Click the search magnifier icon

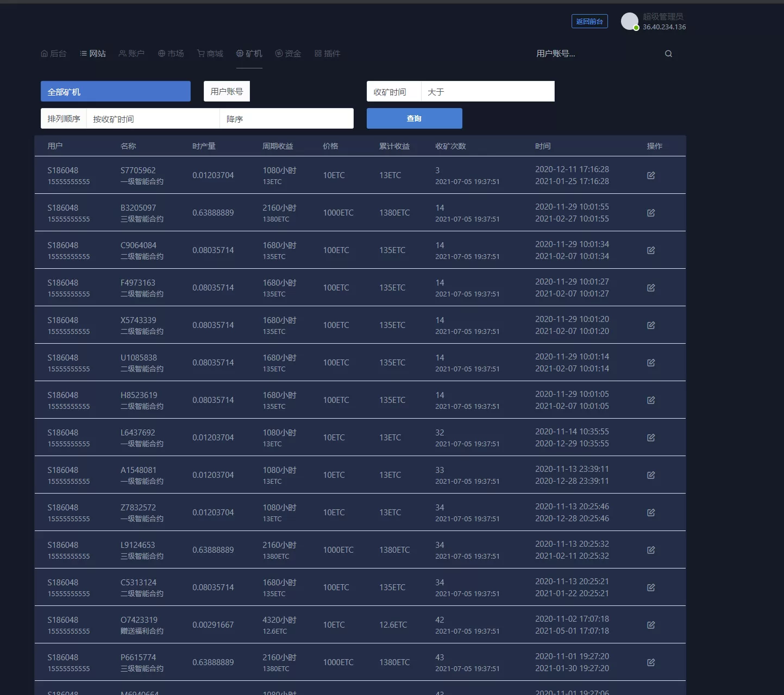(668, 54)
